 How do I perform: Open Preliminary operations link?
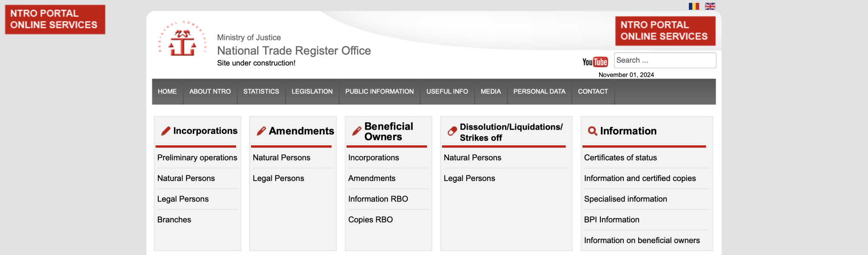(197, 158)
